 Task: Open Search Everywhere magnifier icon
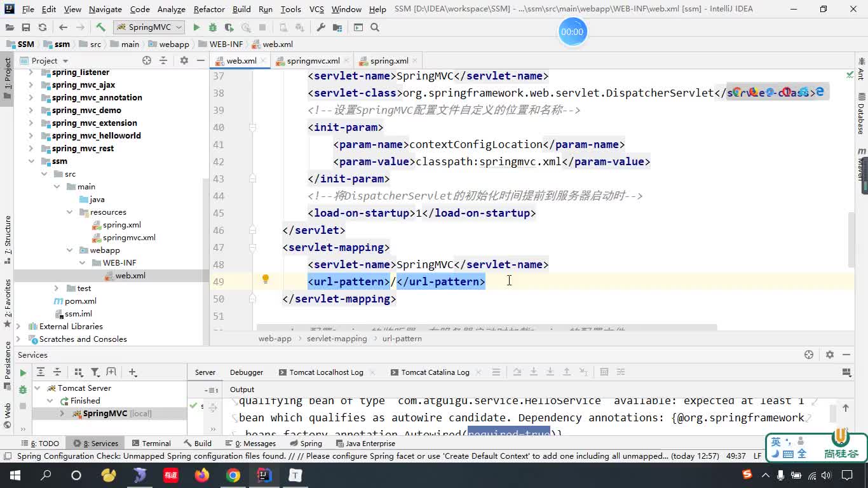coord(375,27)
